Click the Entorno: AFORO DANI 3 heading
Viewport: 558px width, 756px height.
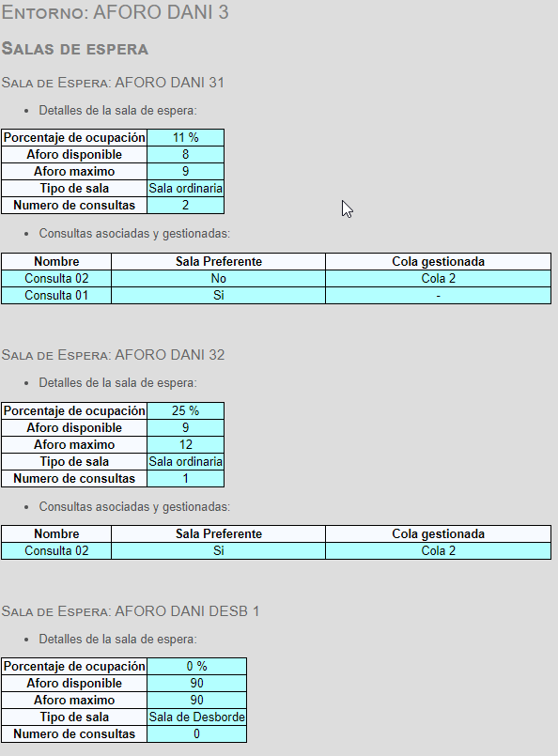(x=115, y=12)
